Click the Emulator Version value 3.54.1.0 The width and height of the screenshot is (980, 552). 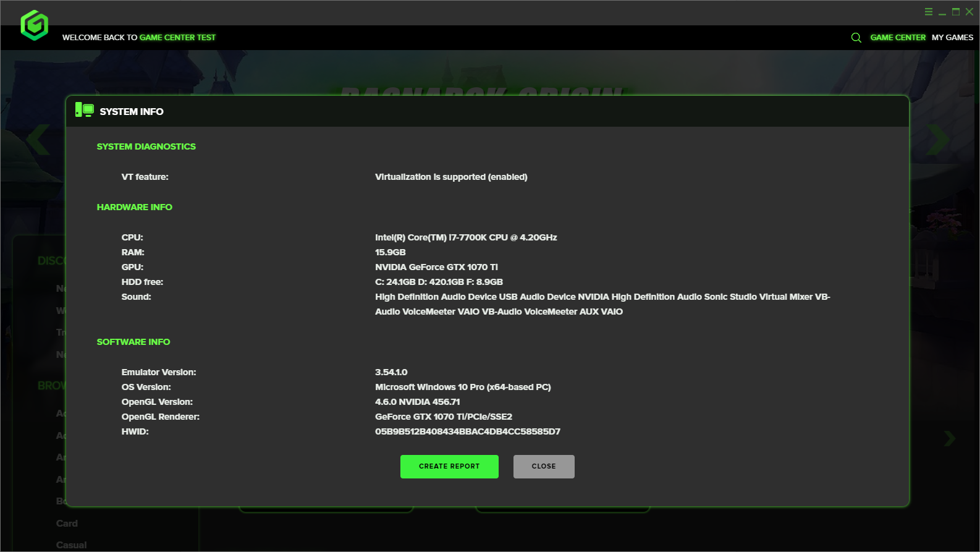point(391,372)
